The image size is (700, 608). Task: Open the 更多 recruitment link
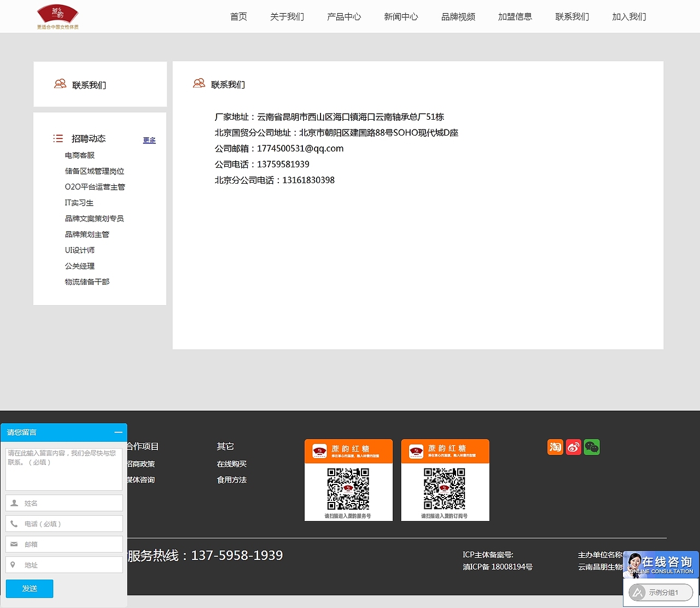149,141
